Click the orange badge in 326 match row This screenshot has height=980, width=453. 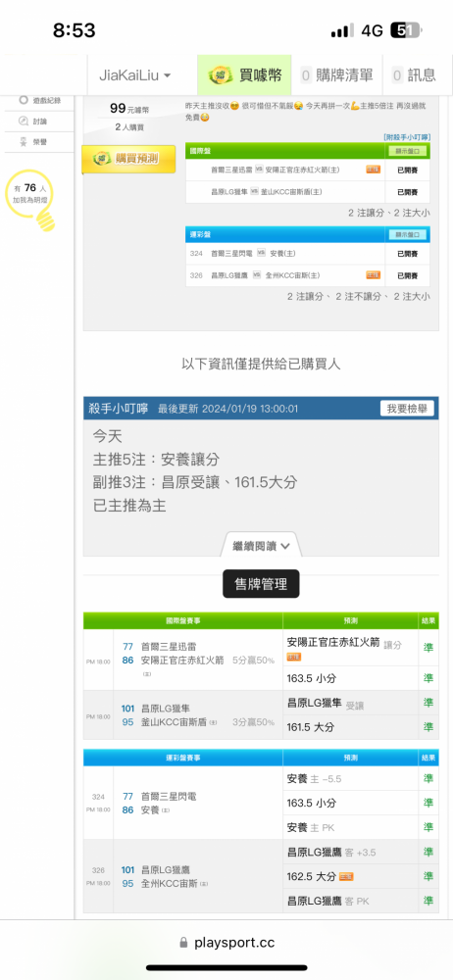click(x=373, y=275)
